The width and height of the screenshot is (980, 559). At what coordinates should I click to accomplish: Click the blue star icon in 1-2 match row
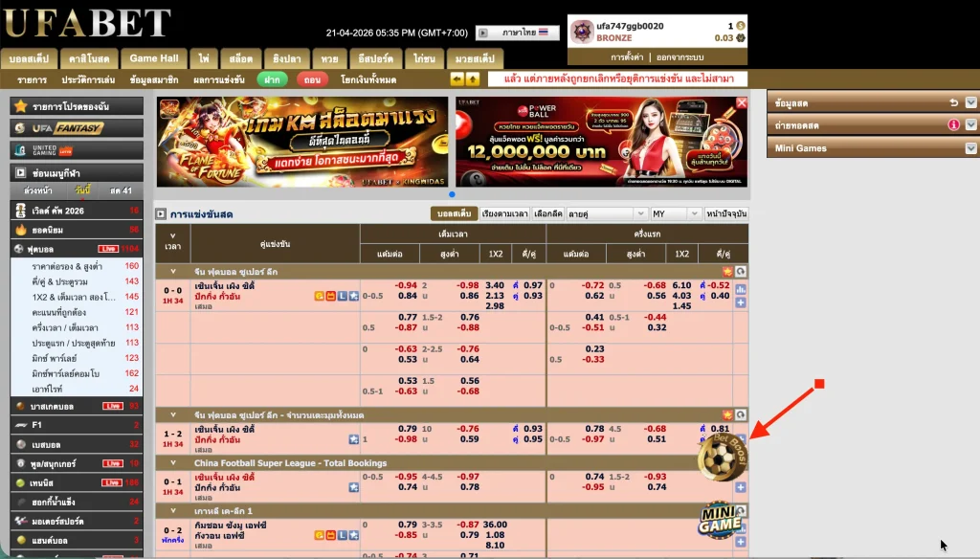[354, 439]
